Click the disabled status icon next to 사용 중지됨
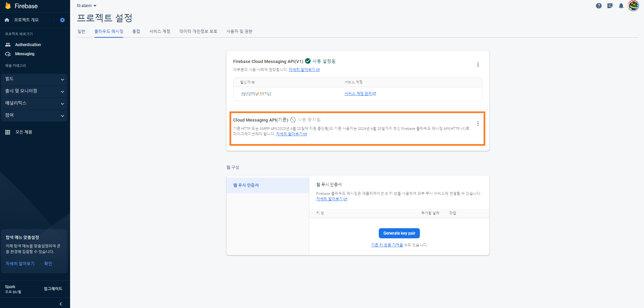 click(x=293, y=120)
